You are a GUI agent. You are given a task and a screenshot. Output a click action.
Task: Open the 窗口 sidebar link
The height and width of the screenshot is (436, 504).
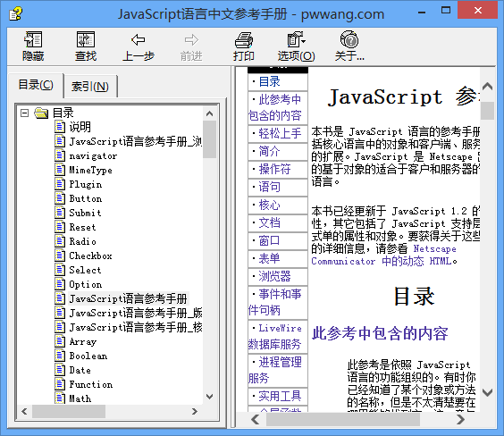pos(269,240)
